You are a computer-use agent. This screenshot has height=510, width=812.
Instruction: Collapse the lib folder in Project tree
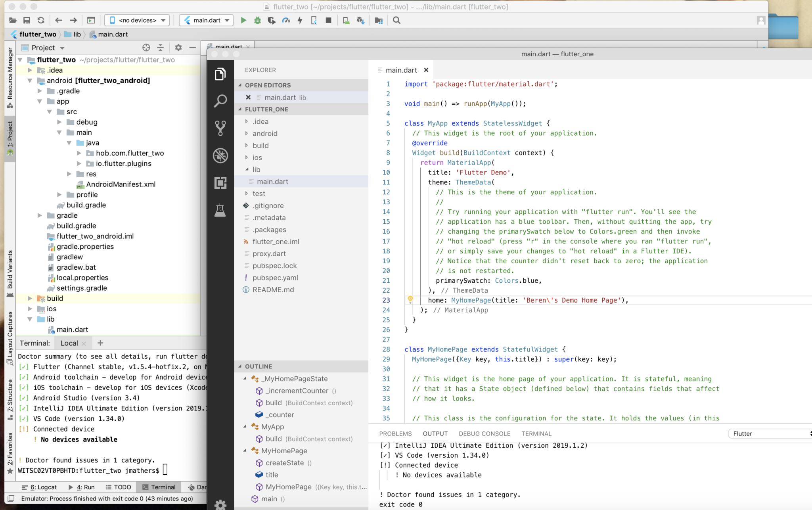pos(30,319)
